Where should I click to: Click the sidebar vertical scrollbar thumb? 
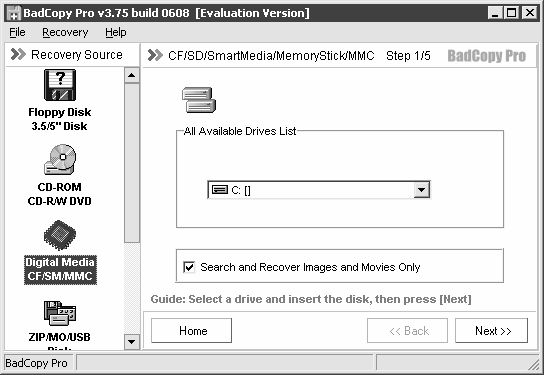131,163
